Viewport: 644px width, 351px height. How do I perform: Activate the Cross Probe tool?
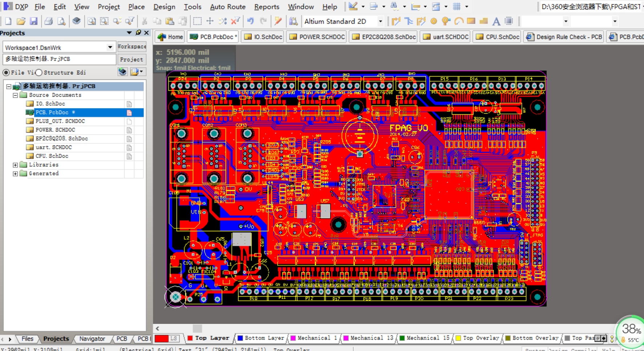coord(278,21)
